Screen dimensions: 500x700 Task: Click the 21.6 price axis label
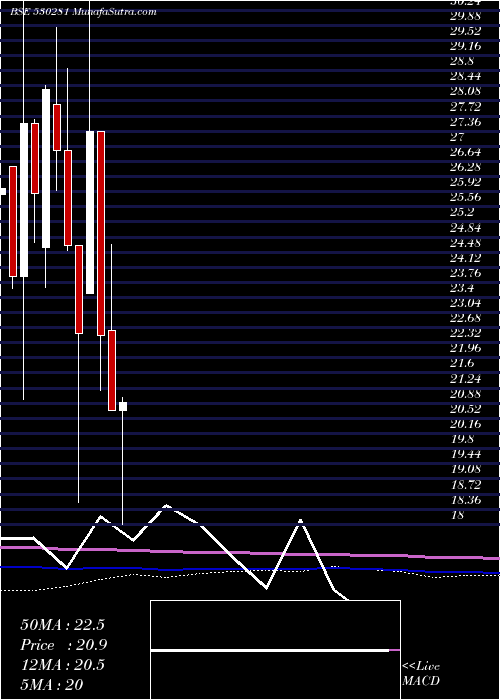coord(462,363)
